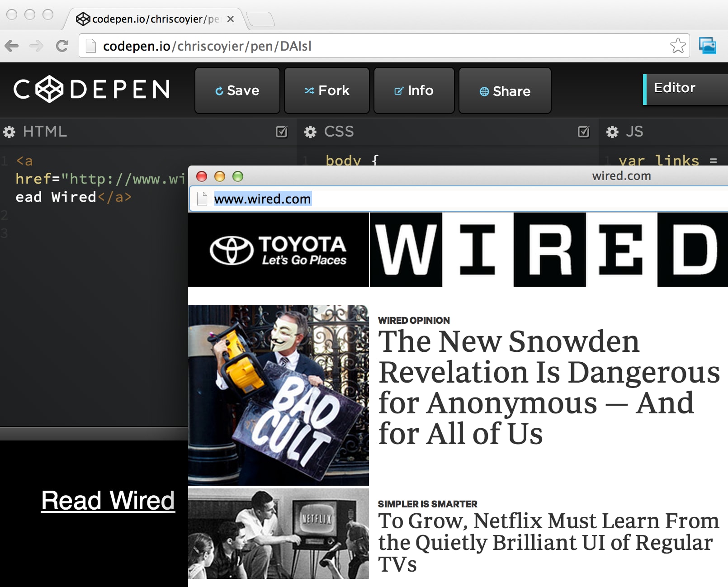The height and width of the screenshot is (587, 728).
Task: Open the Netflix TV article photo
Action: [x=279, y=534]
